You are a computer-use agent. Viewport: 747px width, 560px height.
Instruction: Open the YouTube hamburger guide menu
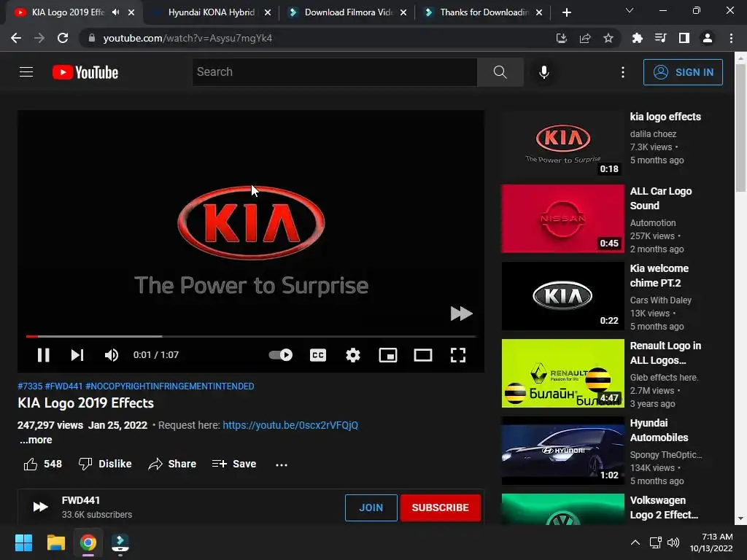tap(26, 72)
